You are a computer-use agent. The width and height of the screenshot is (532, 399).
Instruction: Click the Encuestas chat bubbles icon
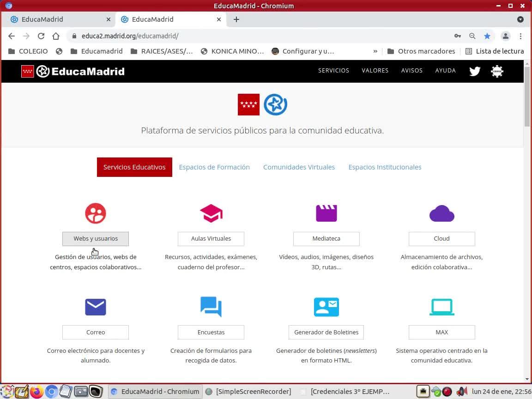(x=211, y=307)
